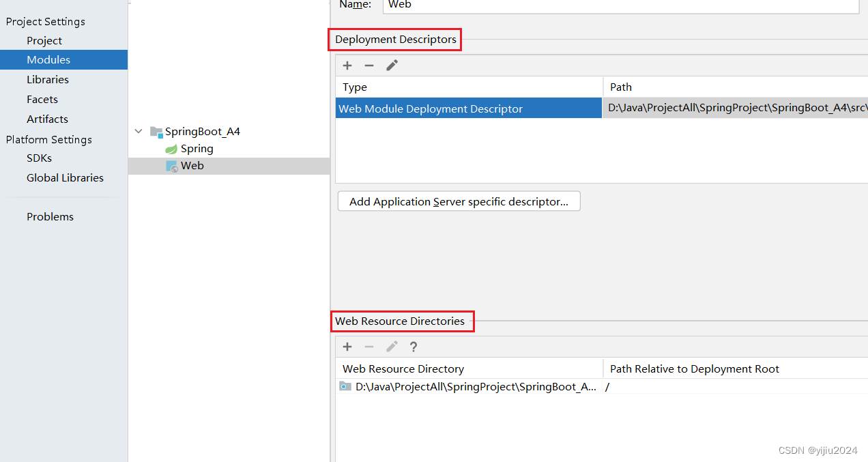Switch to the Facets section

42,99
